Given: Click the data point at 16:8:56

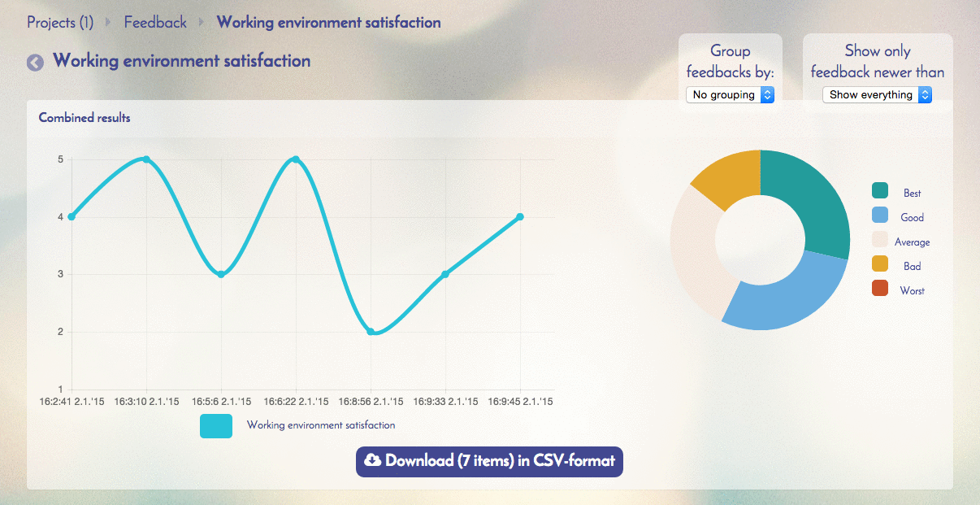Looking at the screenshot, I should click(371, 332).
